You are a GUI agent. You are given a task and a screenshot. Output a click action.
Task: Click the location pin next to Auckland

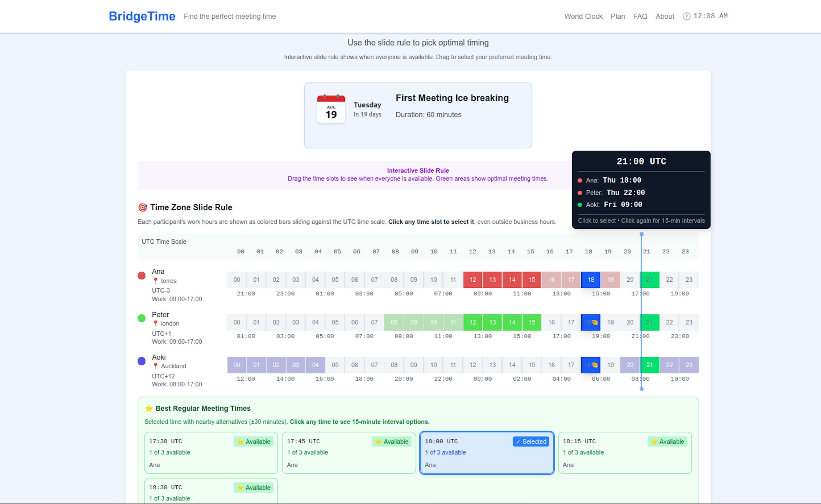coord(155,366)
